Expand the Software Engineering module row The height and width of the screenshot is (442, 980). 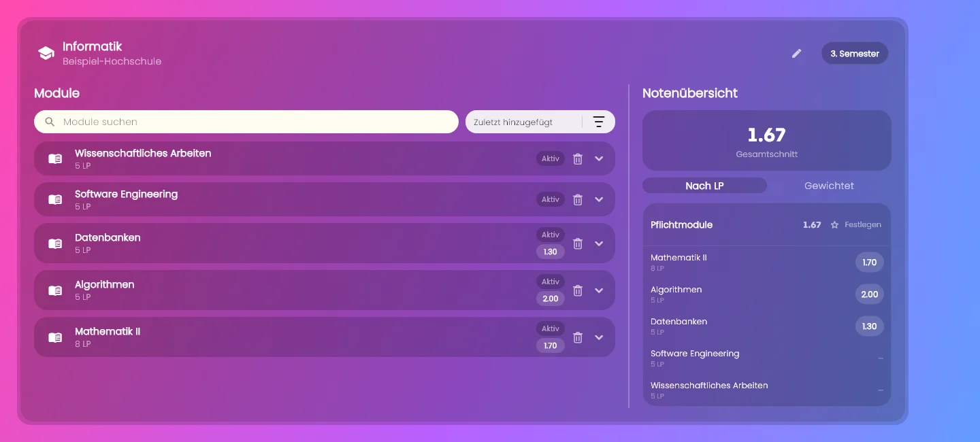(599, 199)
